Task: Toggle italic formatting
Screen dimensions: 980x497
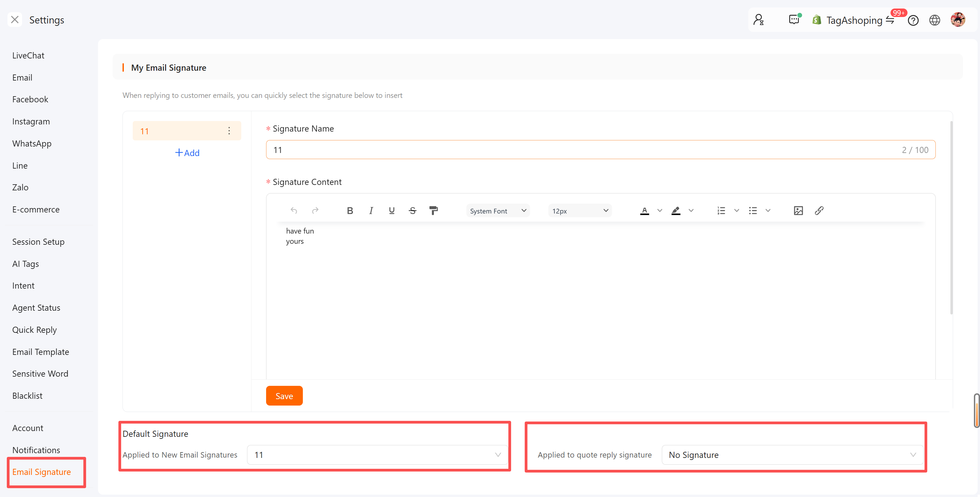Action: click(371, 210)
